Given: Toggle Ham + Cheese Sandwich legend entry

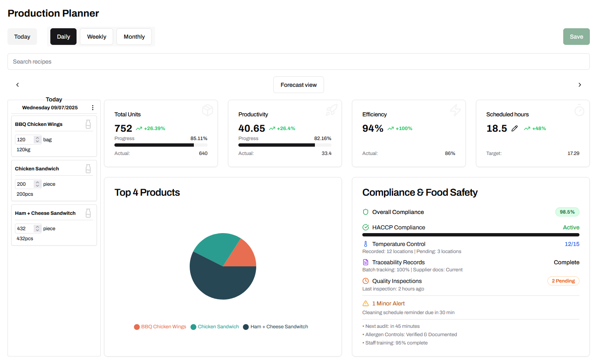Looking at the screenshot, I should 275,327.
